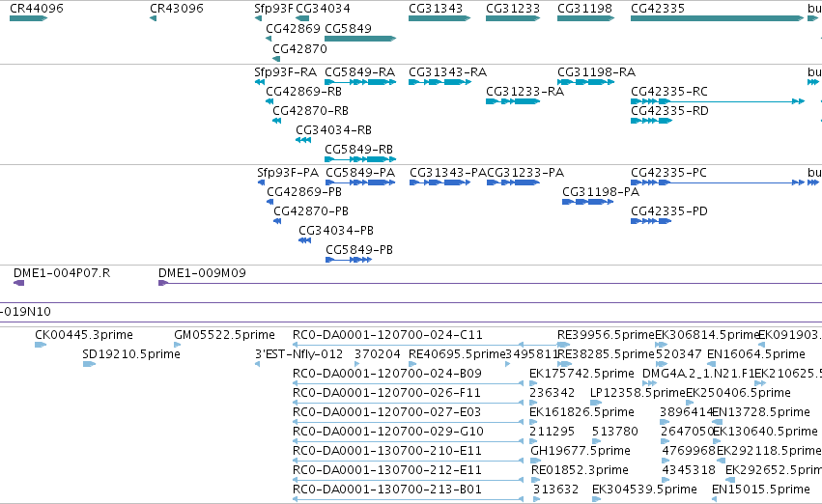Select the CG42335-RD transcript
The width and height of the screenshot is (822, 504).
coord(651,121)
